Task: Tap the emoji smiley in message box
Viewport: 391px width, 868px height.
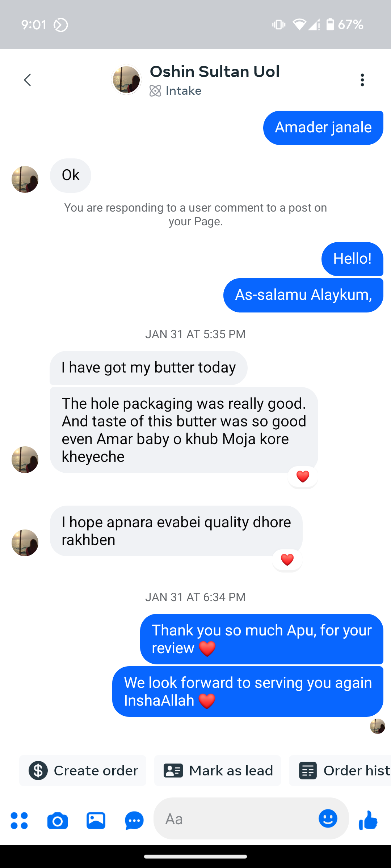Action: click(x=328, y=818)
